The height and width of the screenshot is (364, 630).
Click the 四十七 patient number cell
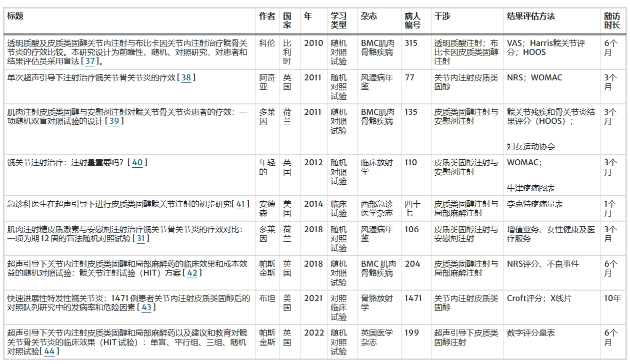tap(412, 209)
